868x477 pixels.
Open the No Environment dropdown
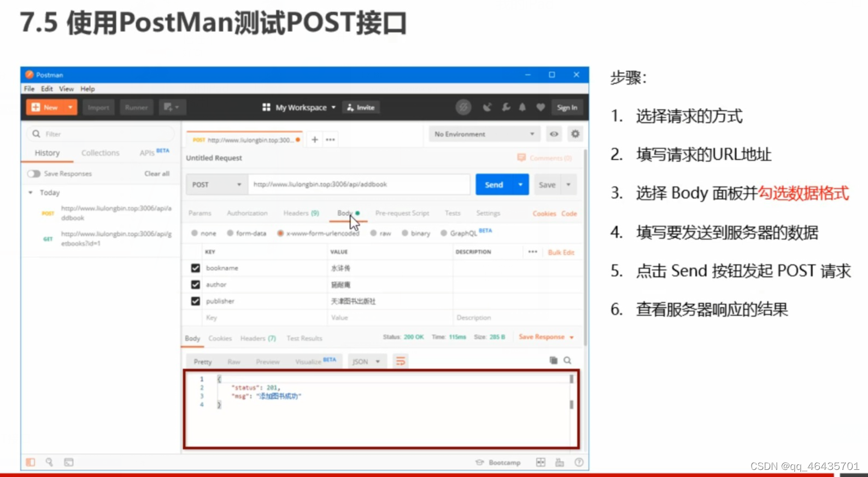point(484,134)
